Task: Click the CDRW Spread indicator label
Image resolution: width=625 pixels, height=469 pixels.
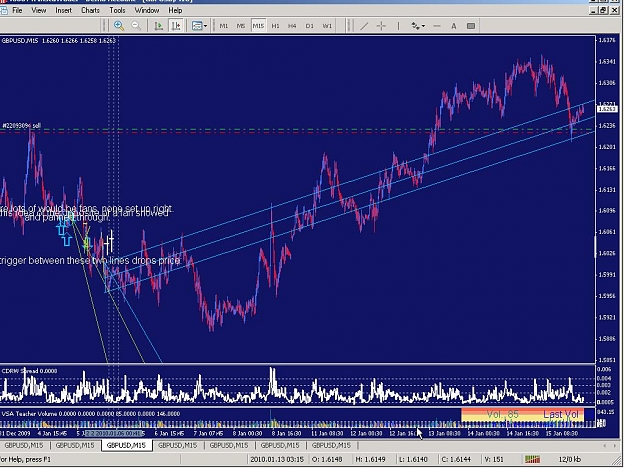Action: click(x=29, y=371)
